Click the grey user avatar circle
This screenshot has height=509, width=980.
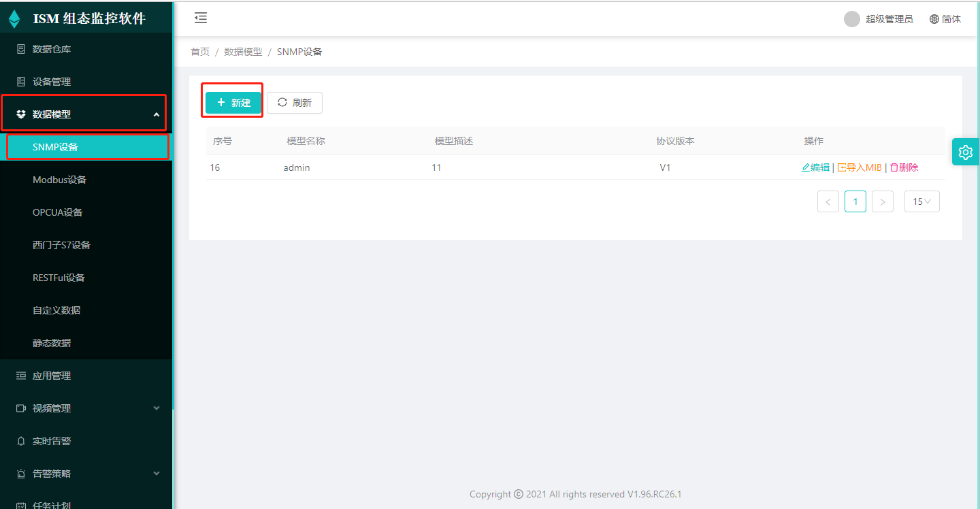click(x=852, y=19)
